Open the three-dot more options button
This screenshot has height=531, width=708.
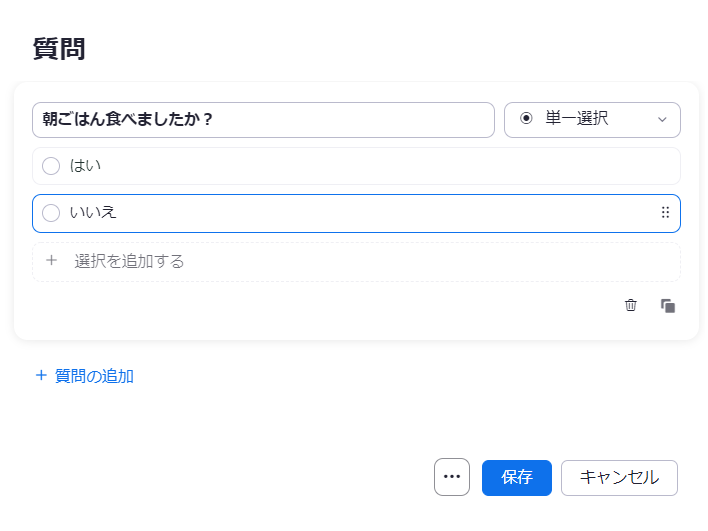click(452, 477)
